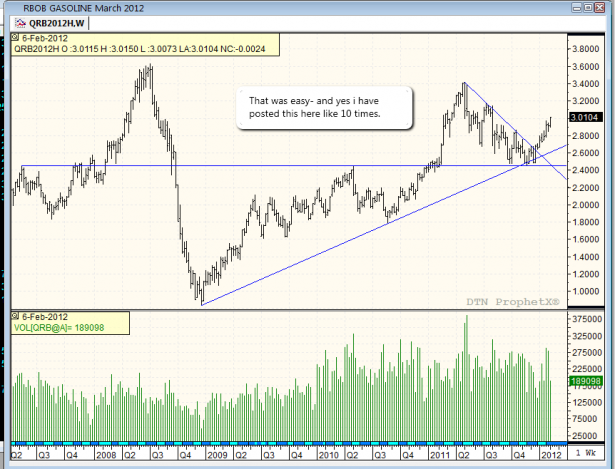Image resolution: width=615 pixels, height=469 pixels.
Task: Click the 6-Feb-2012 date in the price box
Action: click(x=45, y=38)
